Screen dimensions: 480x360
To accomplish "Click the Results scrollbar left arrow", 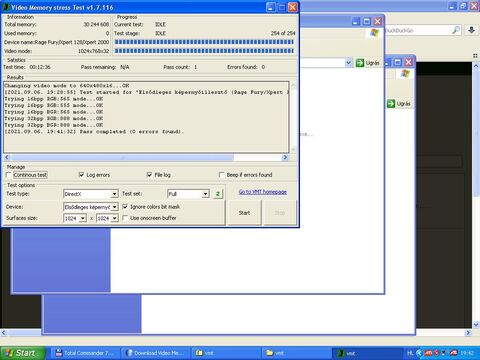I will 7,157.
